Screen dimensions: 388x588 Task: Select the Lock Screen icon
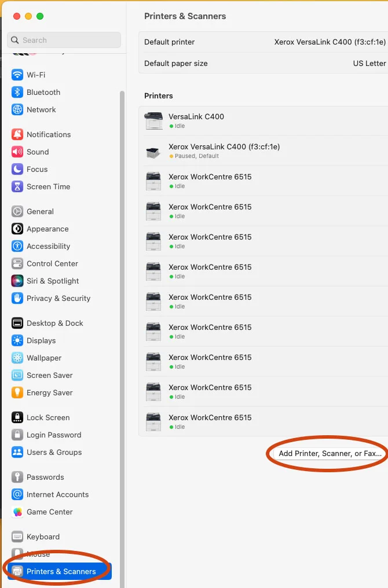17,417
